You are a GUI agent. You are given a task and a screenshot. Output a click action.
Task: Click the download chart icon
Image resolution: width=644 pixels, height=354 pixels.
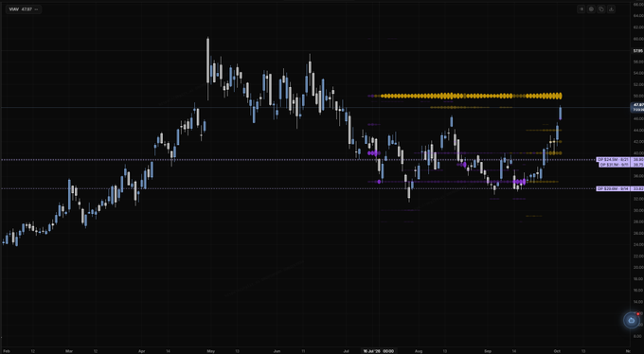click(x=611, y=9)
